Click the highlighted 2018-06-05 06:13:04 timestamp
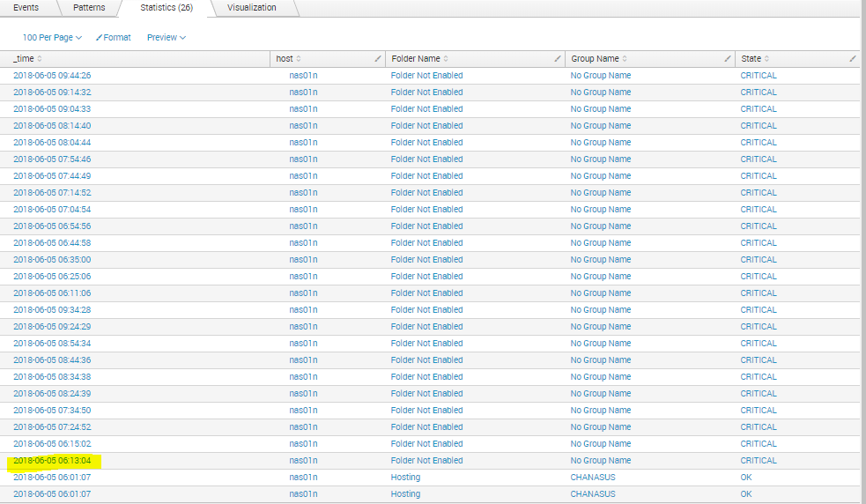Image resolution: width=866 pixels, height=504 pixels. (x=52, y=461)
